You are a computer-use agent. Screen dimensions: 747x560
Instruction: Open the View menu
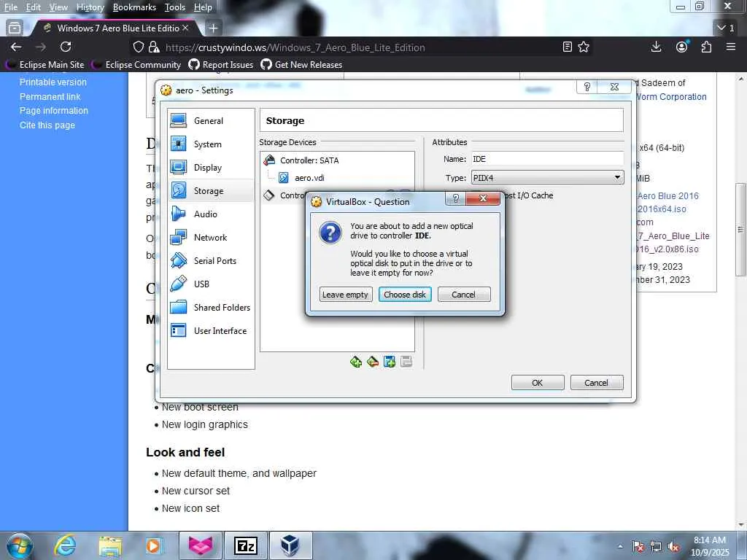point(58,7)
